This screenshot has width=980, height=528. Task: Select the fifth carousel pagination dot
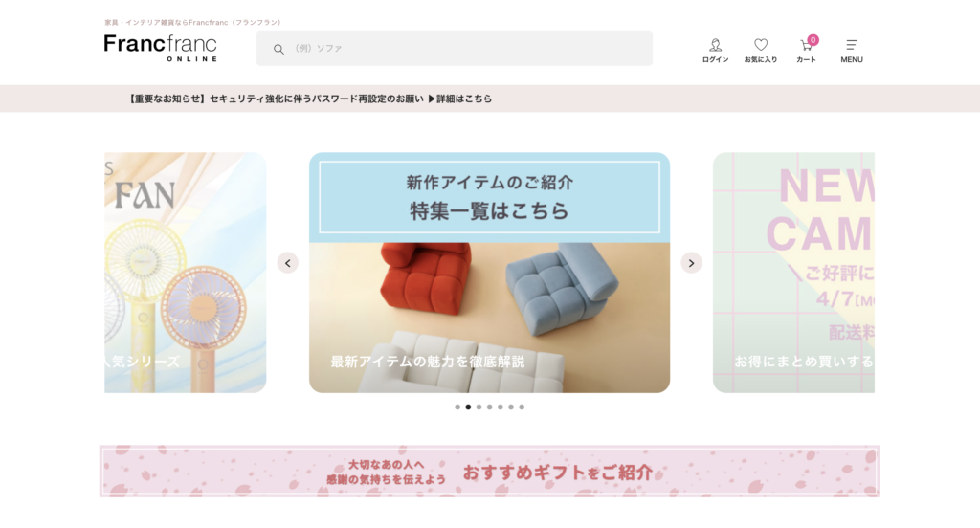(500, 407)
